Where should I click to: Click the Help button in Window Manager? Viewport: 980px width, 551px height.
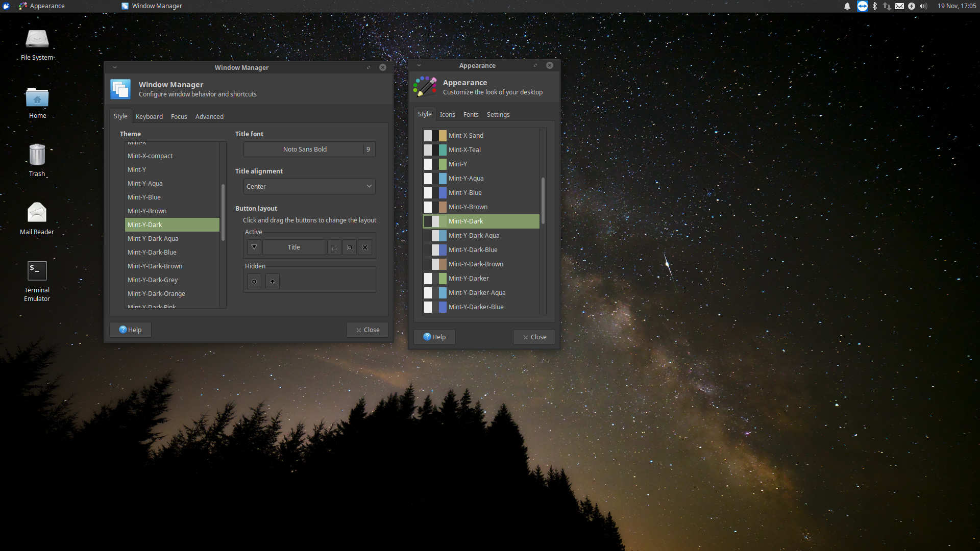(x=130, y=330)
